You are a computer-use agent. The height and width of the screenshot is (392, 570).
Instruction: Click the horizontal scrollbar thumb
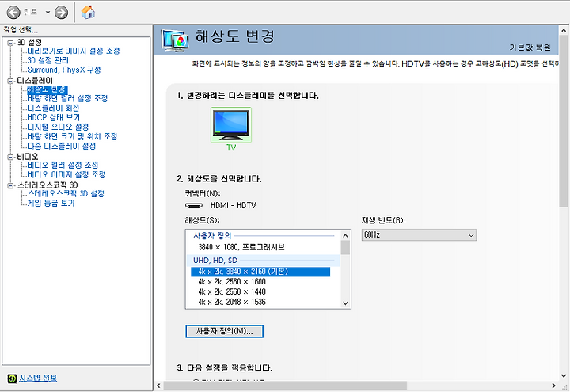285,386
